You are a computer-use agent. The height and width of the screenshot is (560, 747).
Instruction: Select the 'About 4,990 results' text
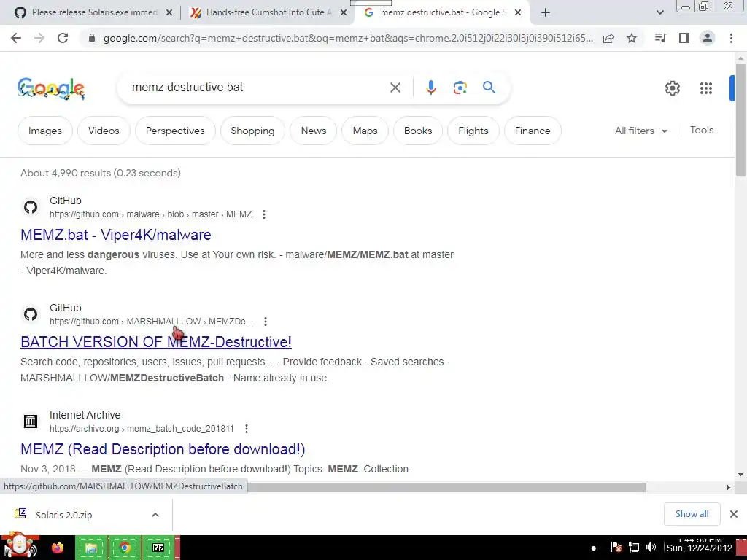101,173
